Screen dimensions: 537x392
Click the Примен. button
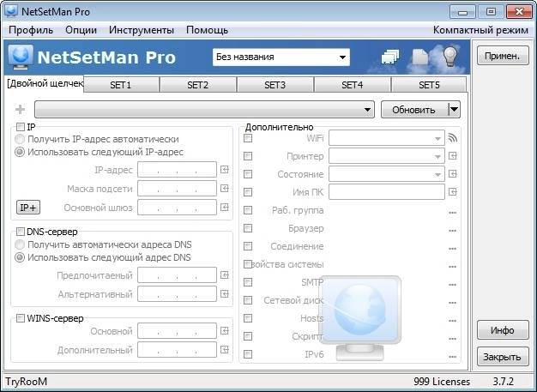503,56
